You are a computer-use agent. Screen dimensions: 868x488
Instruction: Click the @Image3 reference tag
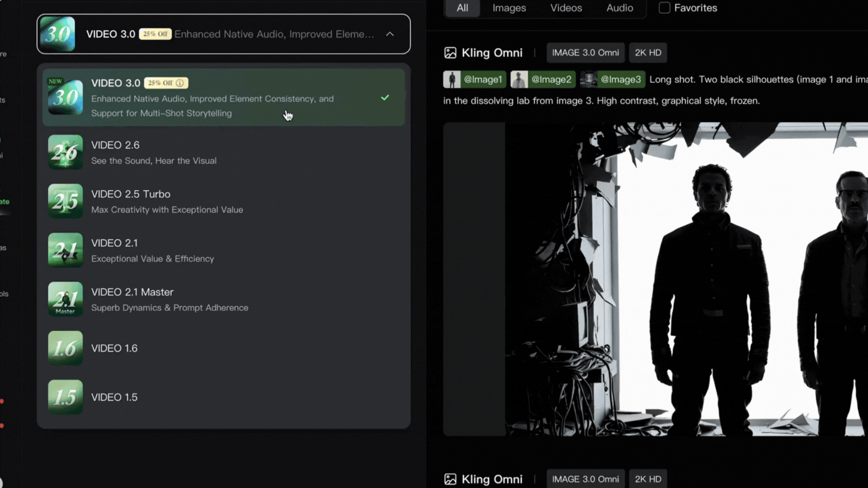[613, 80]
